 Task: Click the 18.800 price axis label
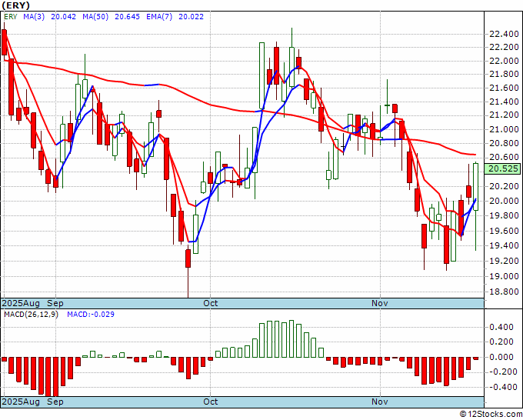(x=504, y=292)
